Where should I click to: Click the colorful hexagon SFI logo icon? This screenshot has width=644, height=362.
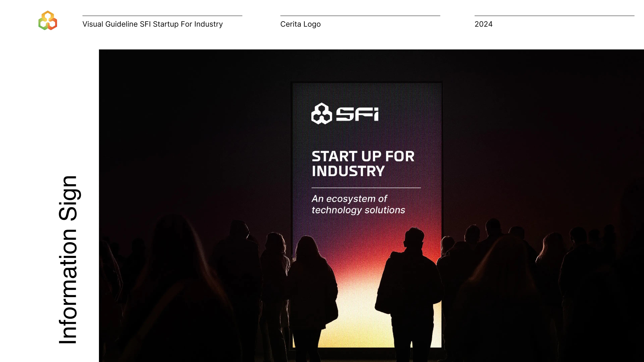48,20
